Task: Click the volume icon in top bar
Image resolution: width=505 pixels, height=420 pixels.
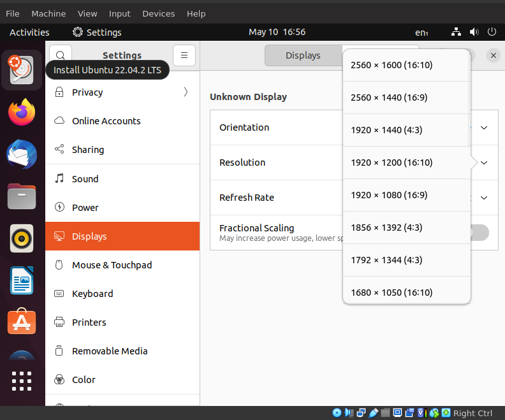Action: click(474, 32)
